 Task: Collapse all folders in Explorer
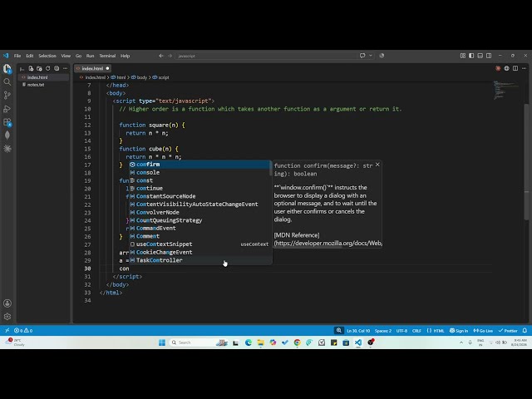click(x=57, y=68)
